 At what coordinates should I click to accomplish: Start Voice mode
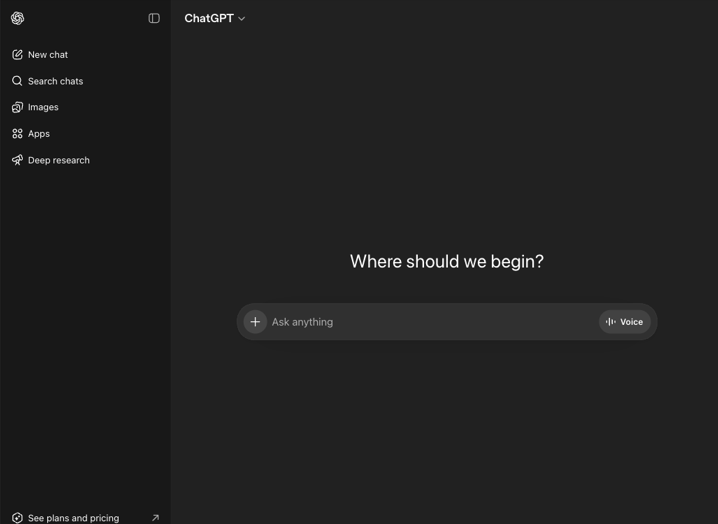coord(625,322)
